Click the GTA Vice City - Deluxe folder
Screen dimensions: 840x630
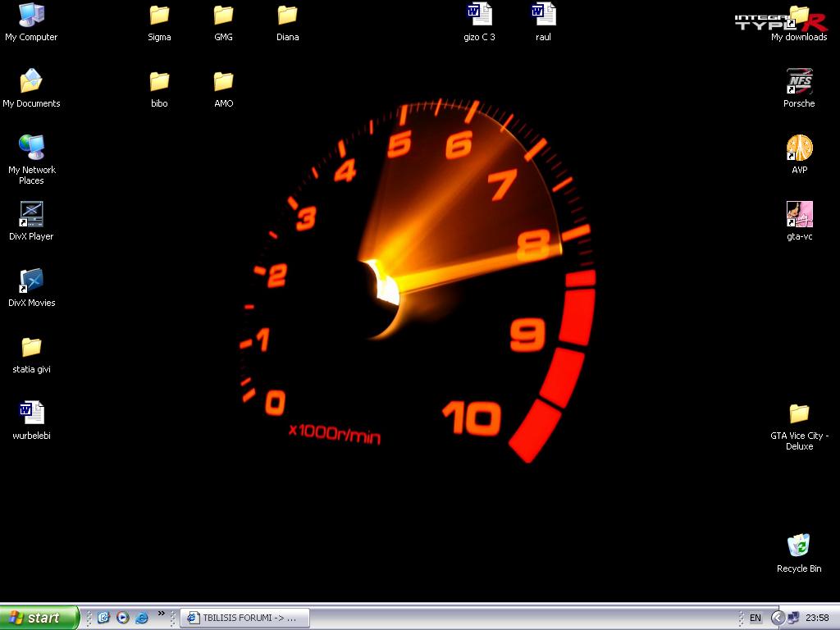(799, 414)
